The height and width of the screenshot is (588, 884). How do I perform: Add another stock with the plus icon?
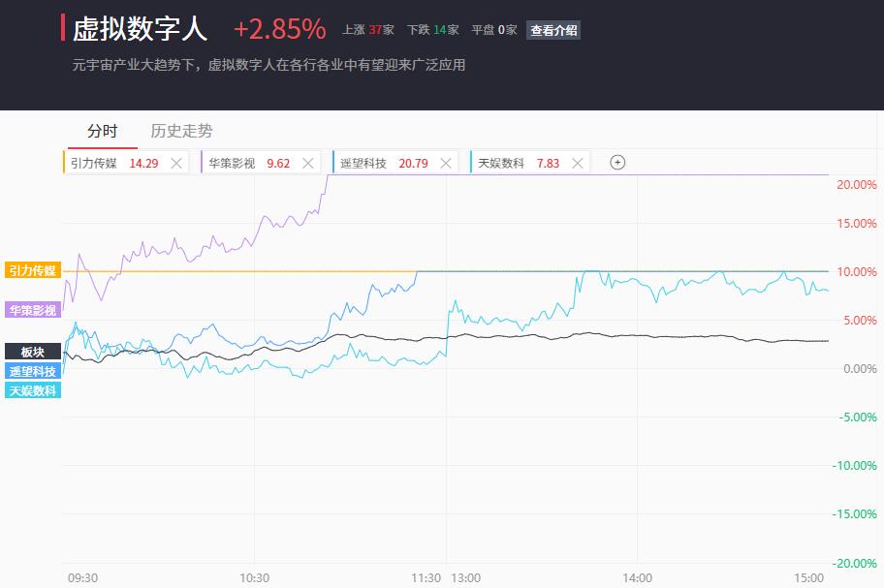(x=617, y=163)
